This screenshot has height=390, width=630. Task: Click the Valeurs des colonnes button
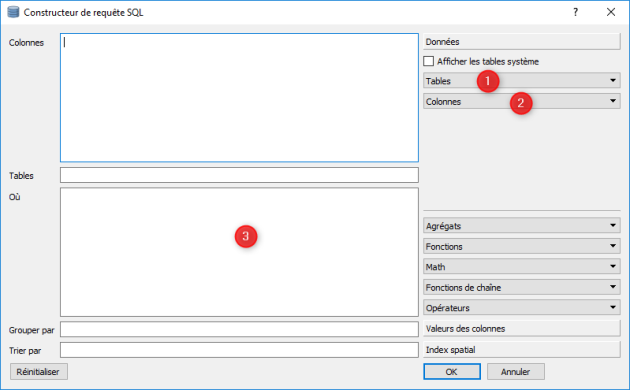[522, 329]
